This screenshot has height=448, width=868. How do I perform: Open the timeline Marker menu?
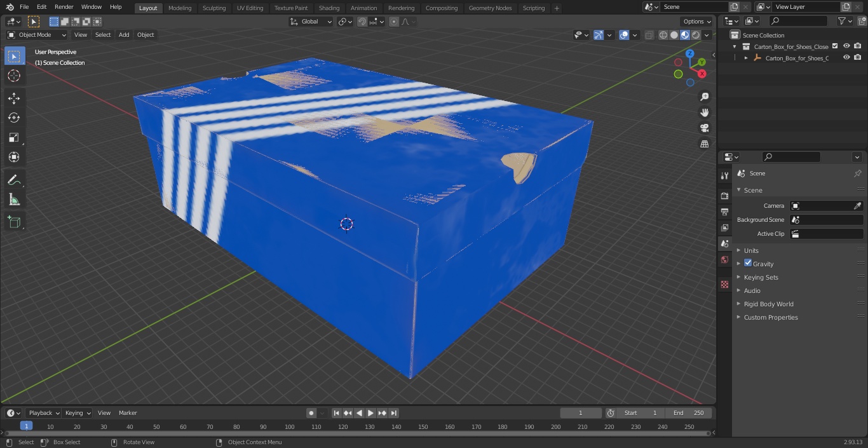pos(128,413)
